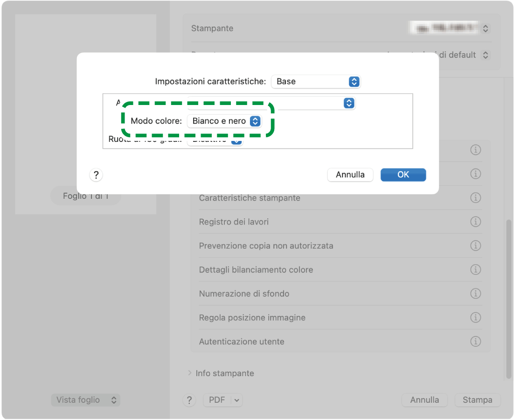Open help in the print dialog bottom bar
514x420 pixels.
[x=189, y=400]
